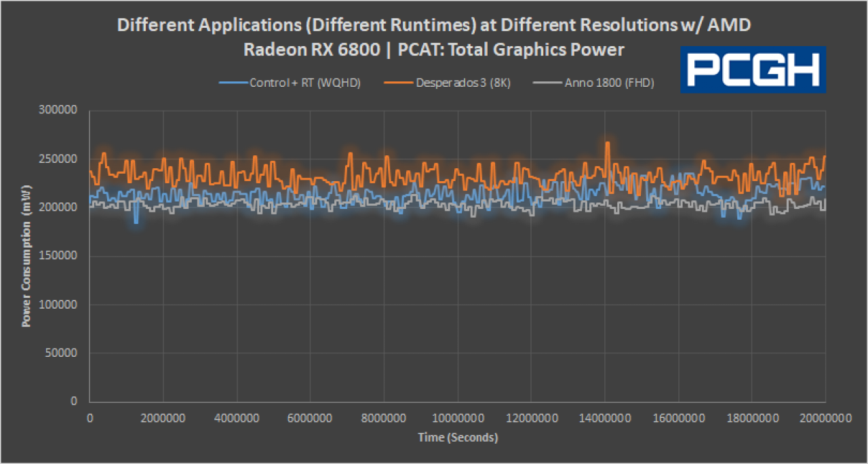Click the 300000 y-axis value
This screenshot has height=464, width=868.
coord(60,110)
